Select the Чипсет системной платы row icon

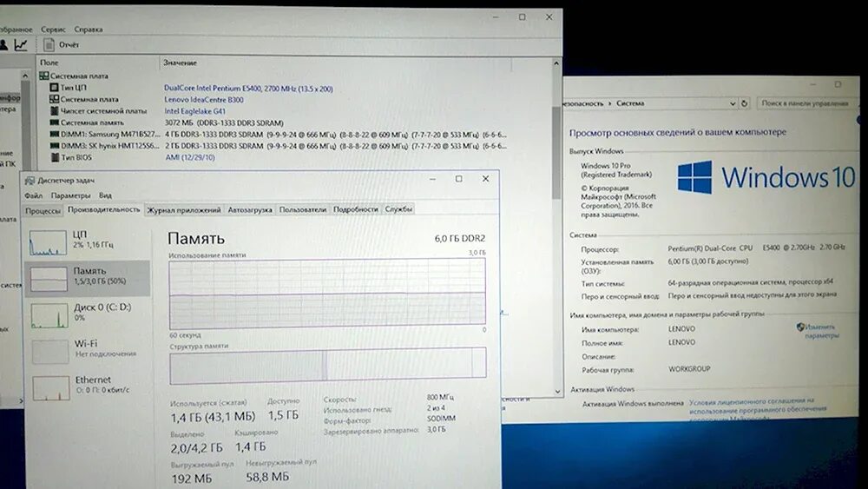coord(54,111)
